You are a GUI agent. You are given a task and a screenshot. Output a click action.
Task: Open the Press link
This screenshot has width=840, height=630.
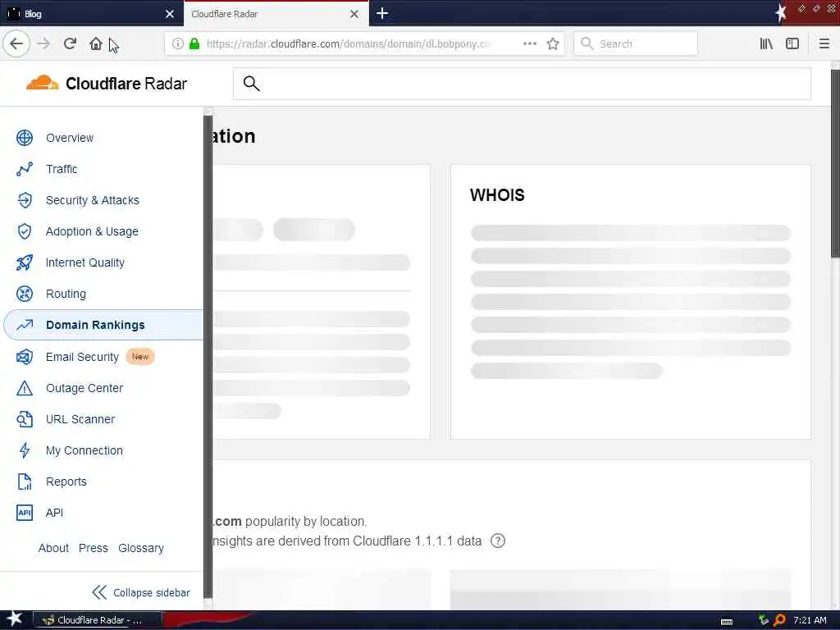tap(94, 548)
